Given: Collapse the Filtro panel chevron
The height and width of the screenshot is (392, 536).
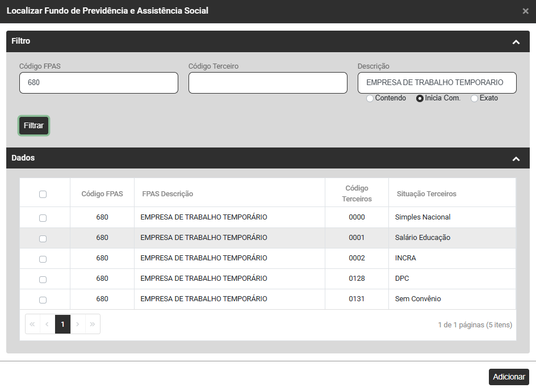Looking at the screenshot, I should (x=516, y=42).
